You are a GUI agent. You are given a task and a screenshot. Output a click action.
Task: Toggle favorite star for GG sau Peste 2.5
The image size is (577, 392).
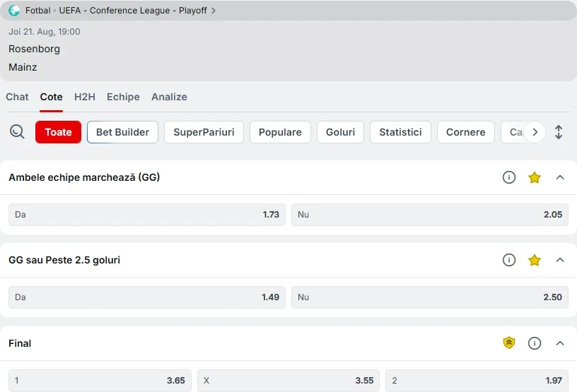click(535, 261)
